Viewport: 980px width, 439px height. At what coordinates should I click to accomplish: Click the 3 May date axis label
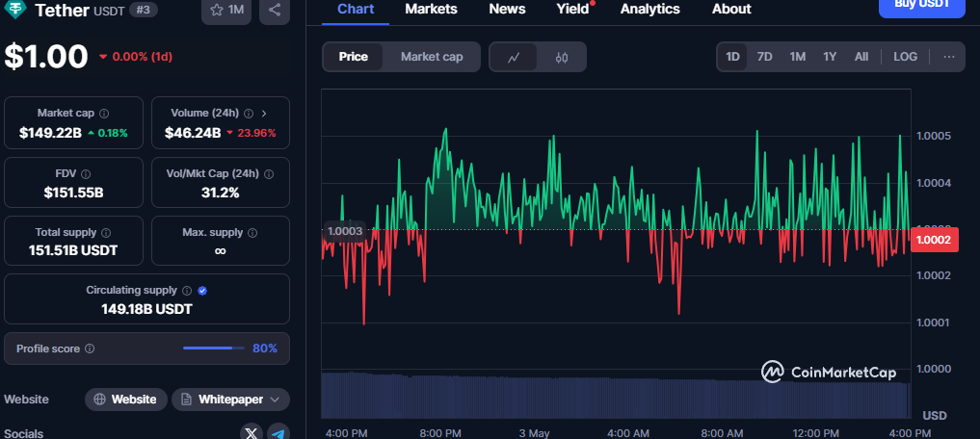coord(535,433)
